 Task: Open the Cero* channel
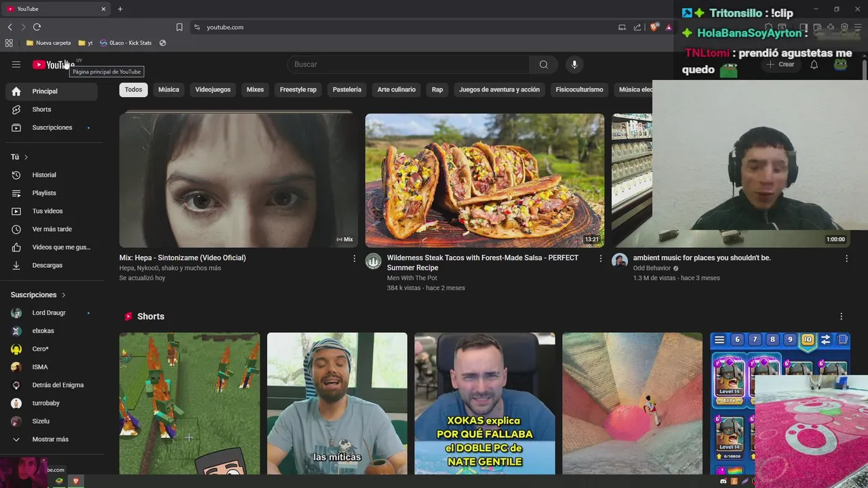click(52, 349)
